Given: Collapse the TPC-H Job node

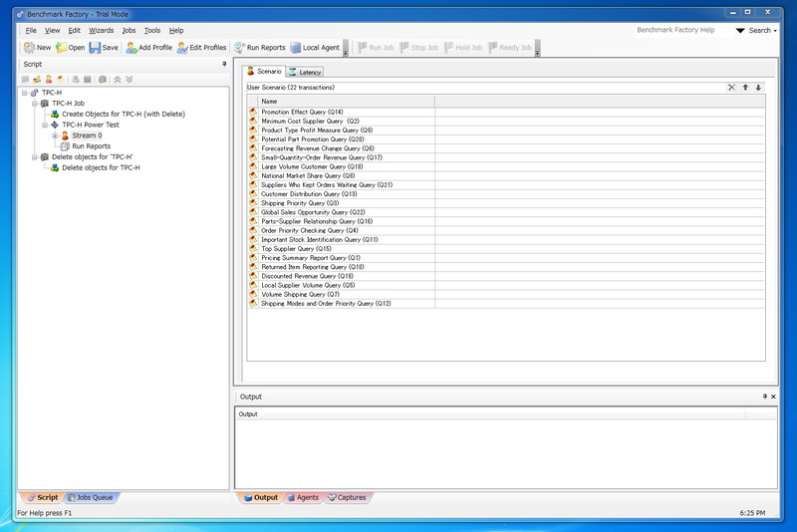Looking at the screenshot, I should (x=35, y=104).
